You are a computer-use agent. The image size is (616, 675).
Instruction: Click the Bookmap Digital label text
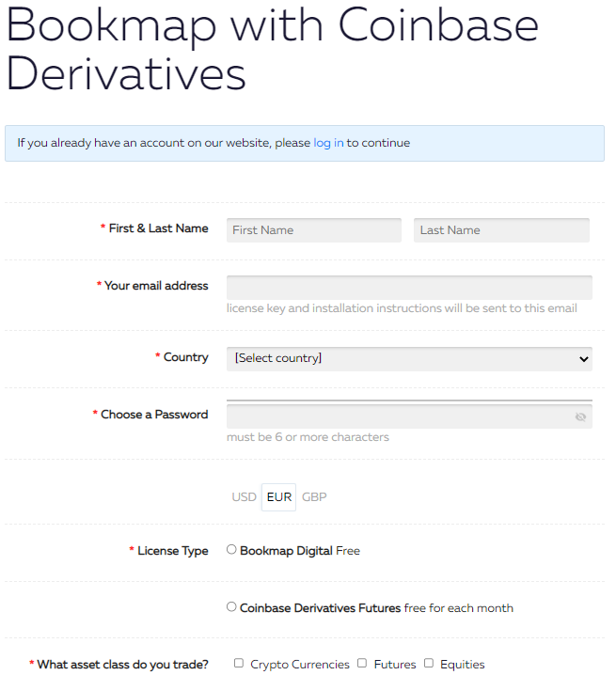coord(286,551)
